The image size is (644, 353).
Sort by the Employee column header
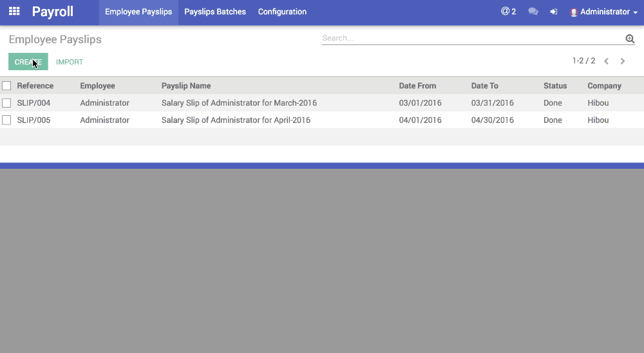(x=97, y=86)
